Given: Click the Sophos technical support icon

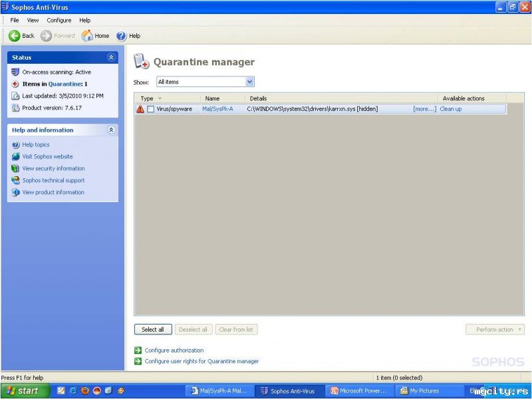Looking at the screenshot, I should [x=15, y=180].
